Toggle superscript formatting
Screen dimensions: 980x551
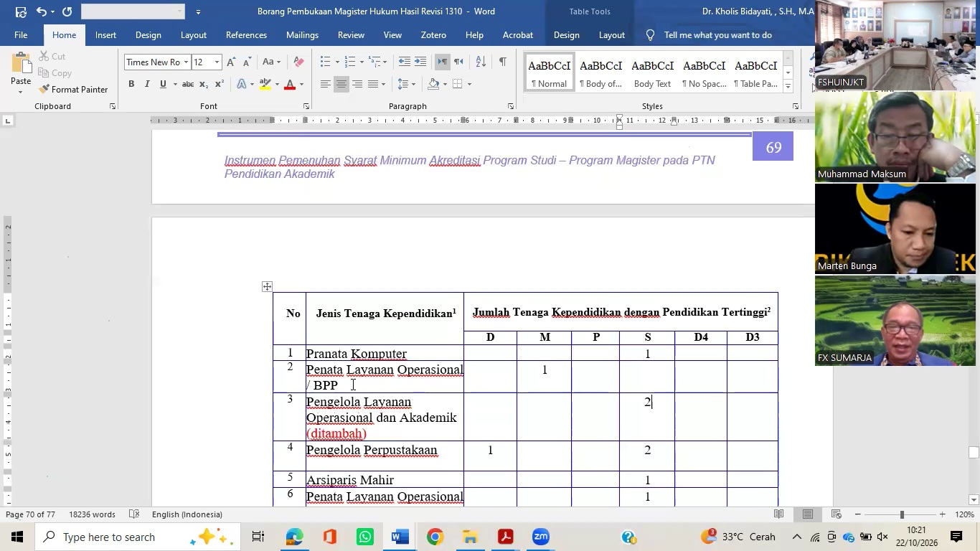click(220, 84)
